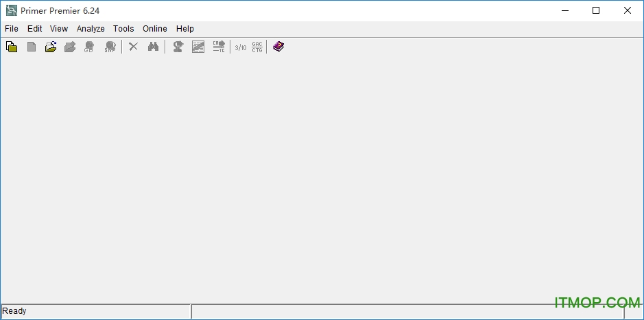
Task: Open the Tools menu
Action: tap(123, 29)
